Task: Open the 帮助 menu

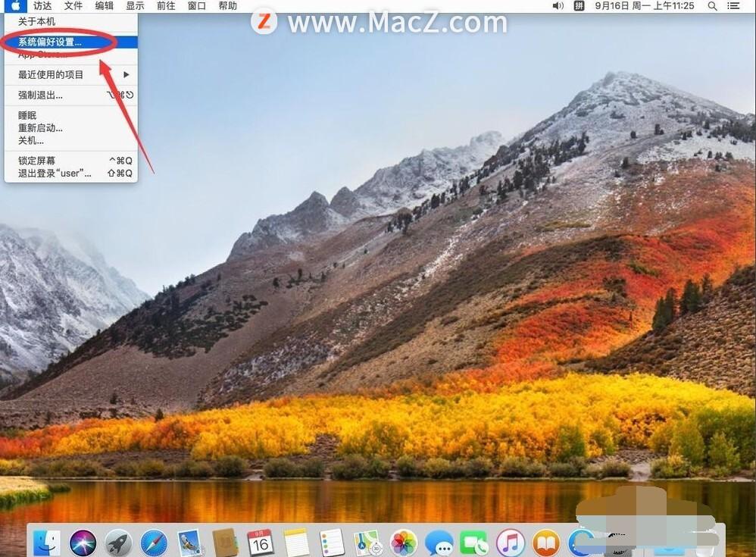Action: coord(226,6)
